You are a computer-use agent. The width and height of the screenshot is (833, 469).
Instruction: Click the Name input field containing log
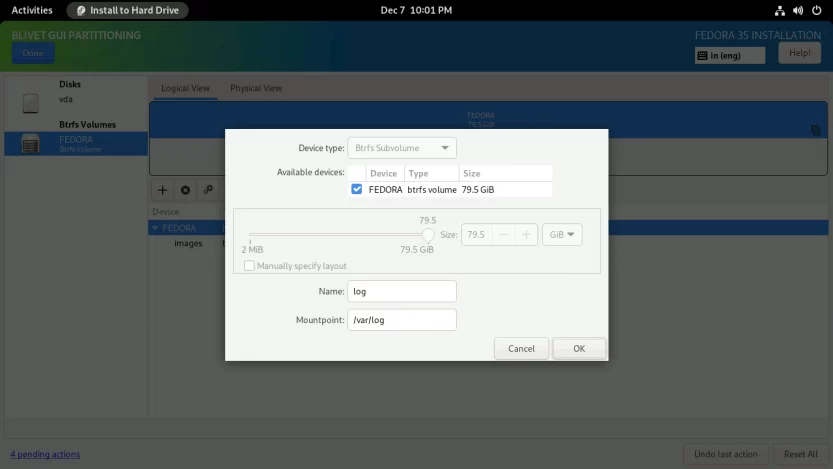click(402, 291)
